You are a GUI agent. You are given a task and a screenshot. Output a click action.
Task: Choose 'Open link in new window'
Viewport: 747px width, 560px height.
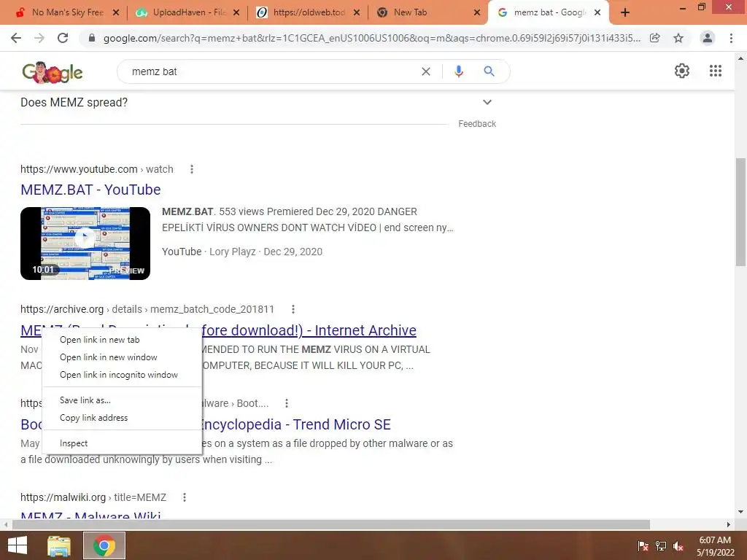(x=122, y=357)
